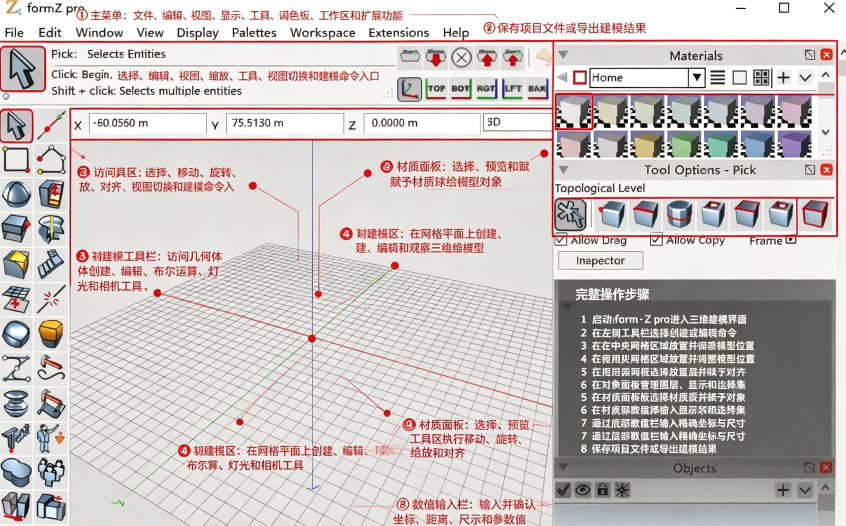Choose the rectangle drawing tool

point(16,160)
